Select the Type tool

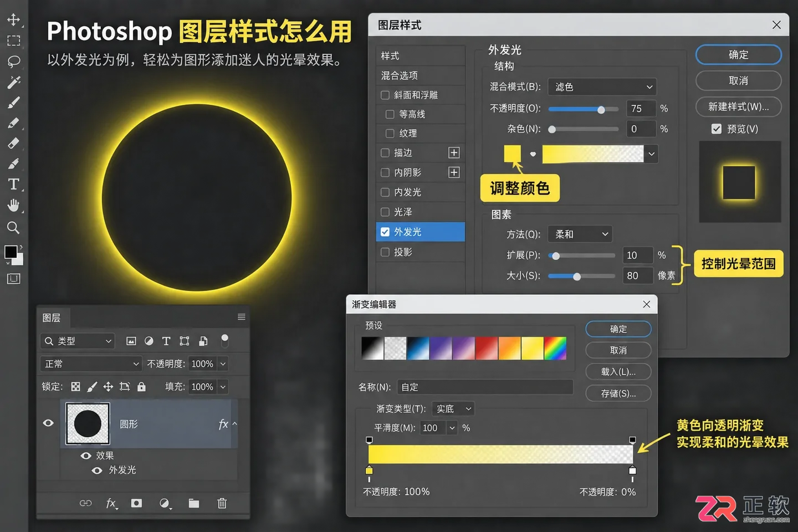13,184
